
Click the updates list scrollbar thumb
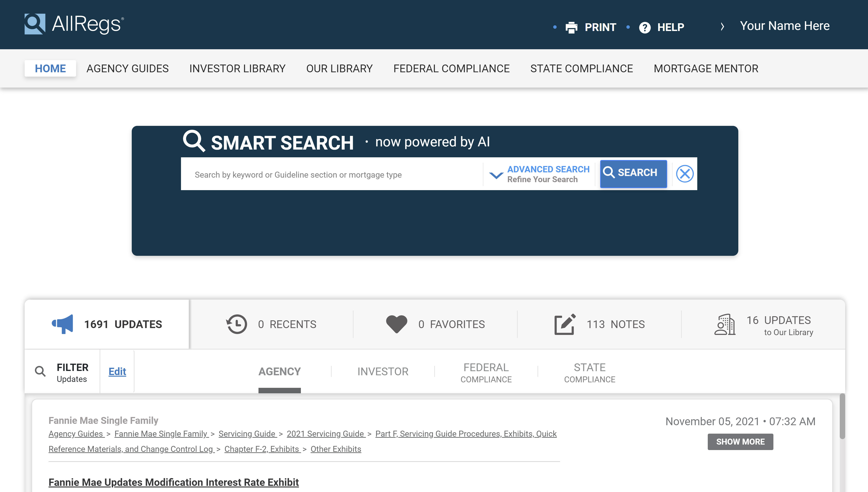(x=842, y=416)
